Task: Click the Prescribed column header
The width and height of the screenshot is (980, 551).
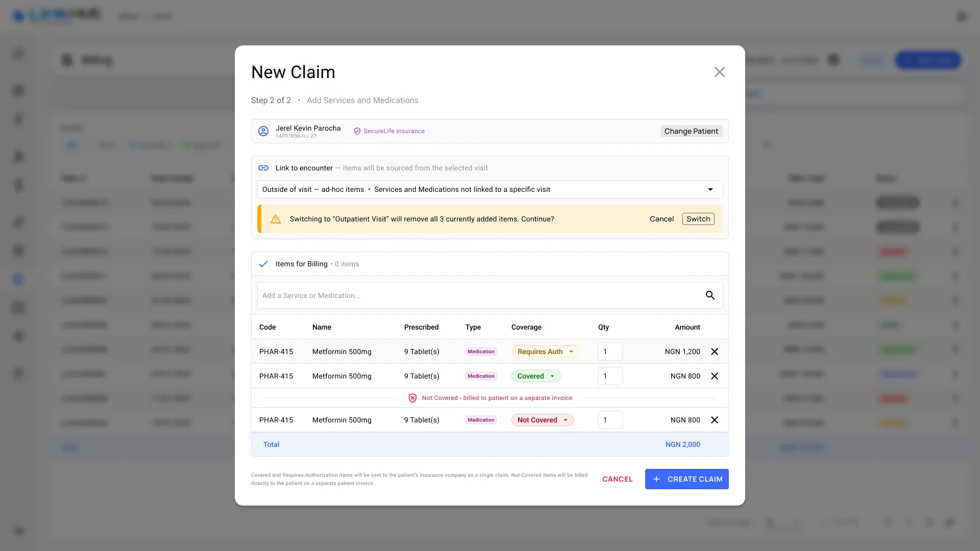Action: pos(421,327)
